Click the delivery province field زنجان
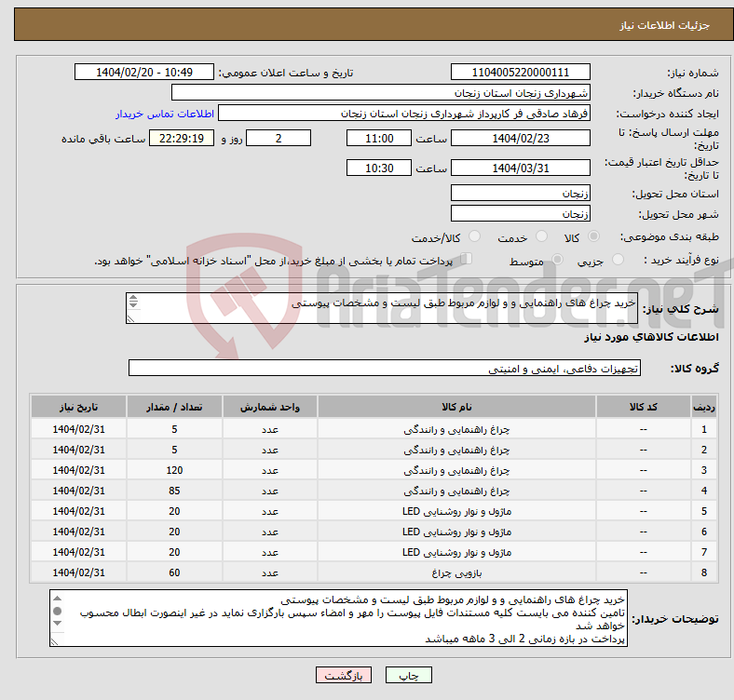734x700 pixels. tap(520, 194)
